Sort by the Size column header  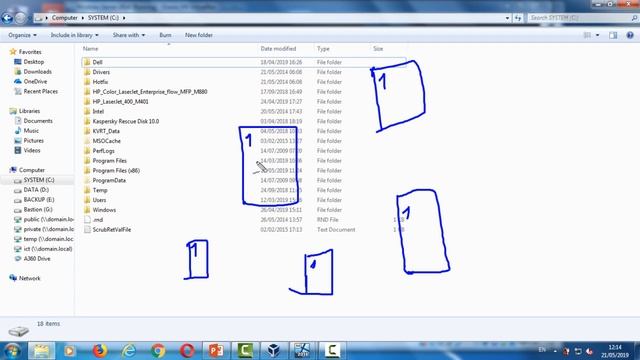click(x=378, y=49)
